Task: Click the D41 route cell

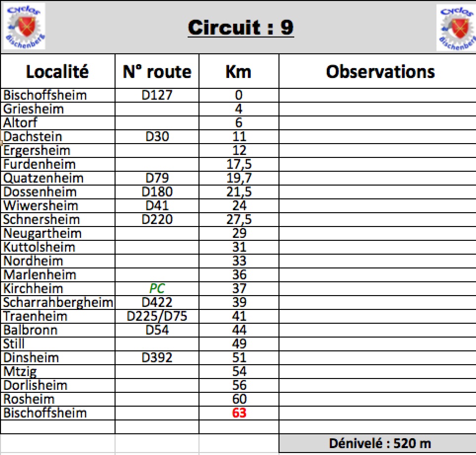Action: click(x=157, y=206)
